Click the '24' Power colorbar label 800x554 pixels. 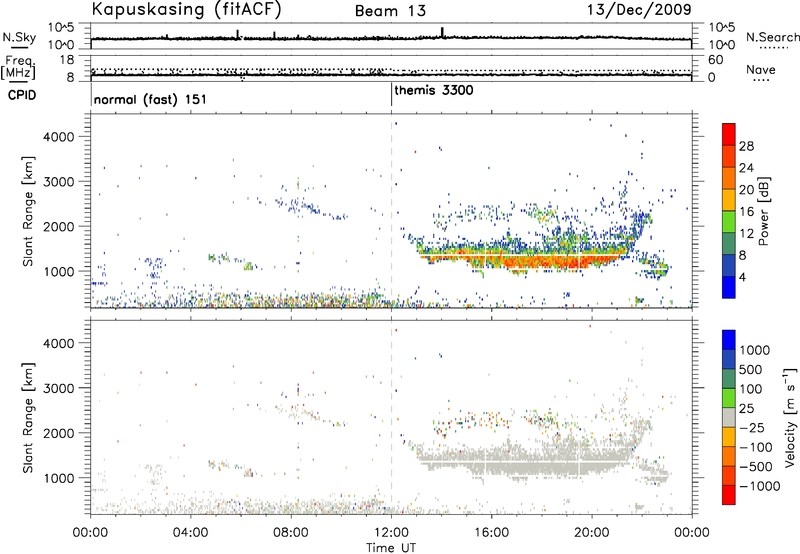pyautogui.click(x=746, y=168)
